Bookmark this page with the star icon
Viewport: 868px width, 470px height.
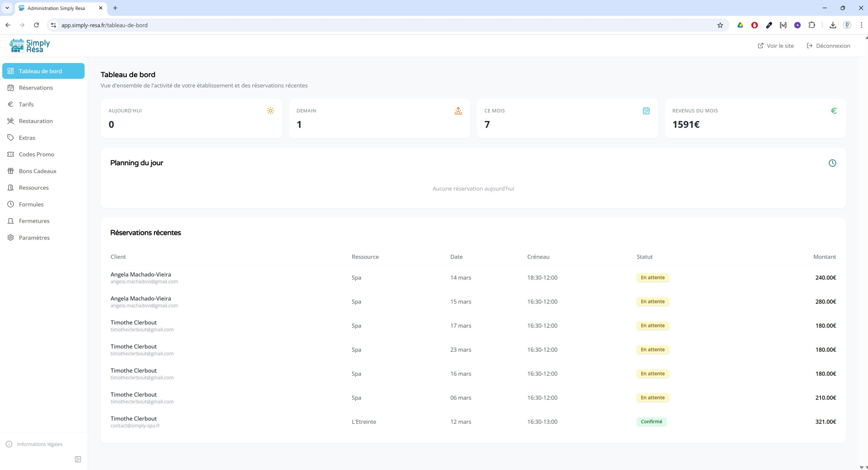[720, 25]
